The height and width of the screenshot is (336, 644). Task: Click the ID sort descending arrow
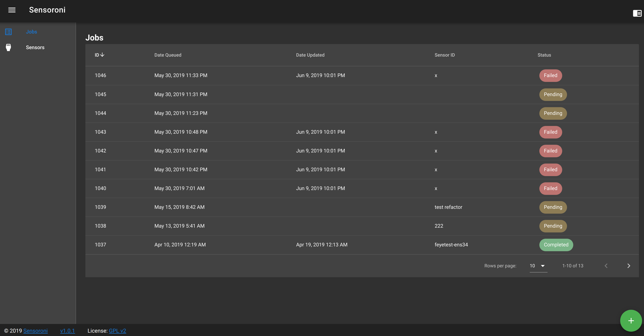[102, 55]
